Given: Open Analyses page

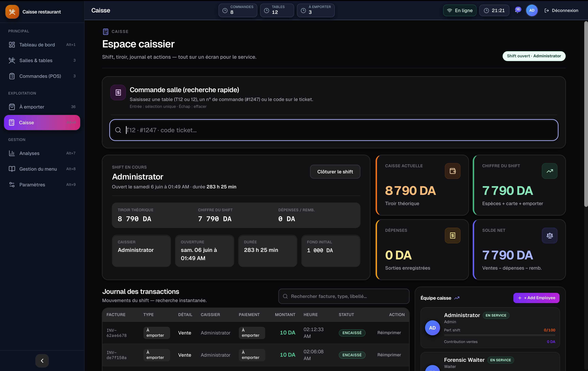Looking at the screenshot, I should [x=42, y=153].
